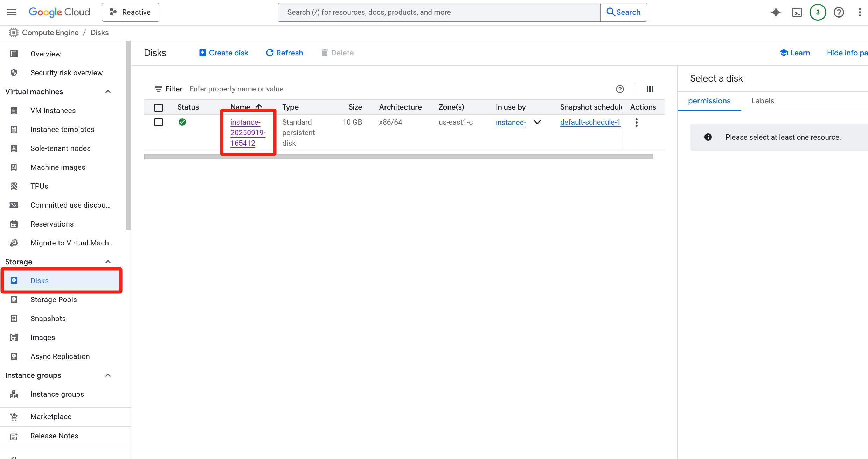This screenshot has width=868, height=459.
Task: Switch to the Labels tab
Action: click(763, 101)
